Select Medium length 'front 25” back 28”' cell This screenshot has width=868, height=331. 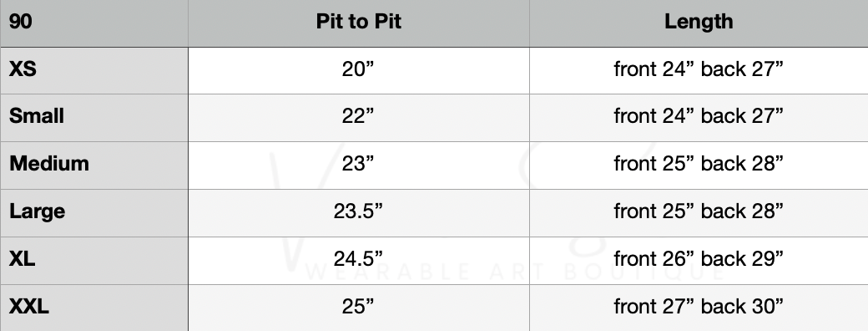(x=699, y=165)
